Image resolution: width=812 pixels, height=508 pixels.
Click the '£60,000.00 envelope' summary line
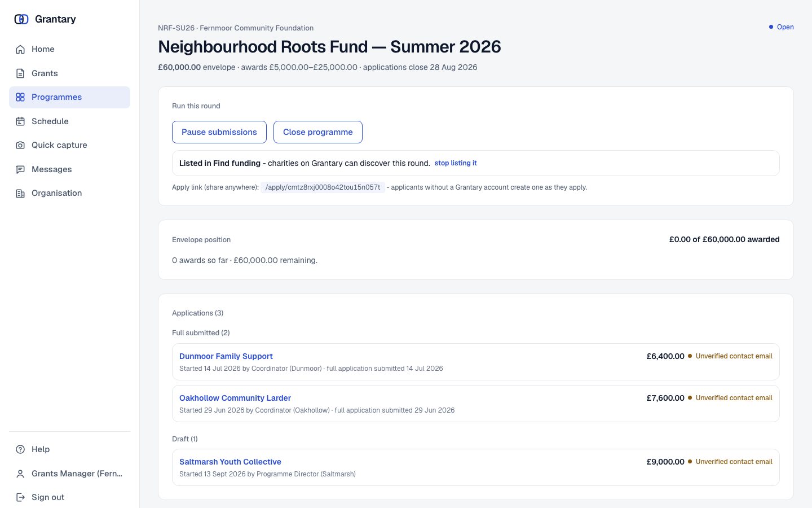point(317,67)
